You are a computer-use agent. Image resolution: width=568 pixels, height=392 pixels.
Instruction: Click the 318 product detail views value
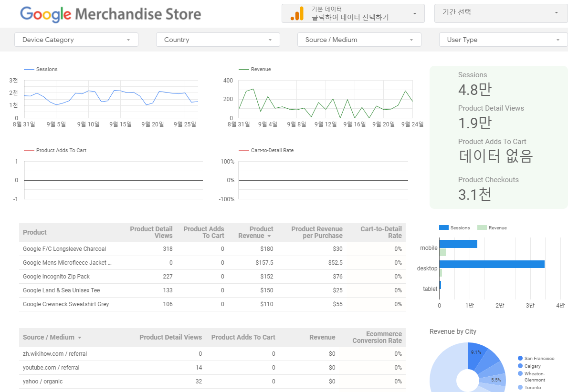click(x=168, y=249)
